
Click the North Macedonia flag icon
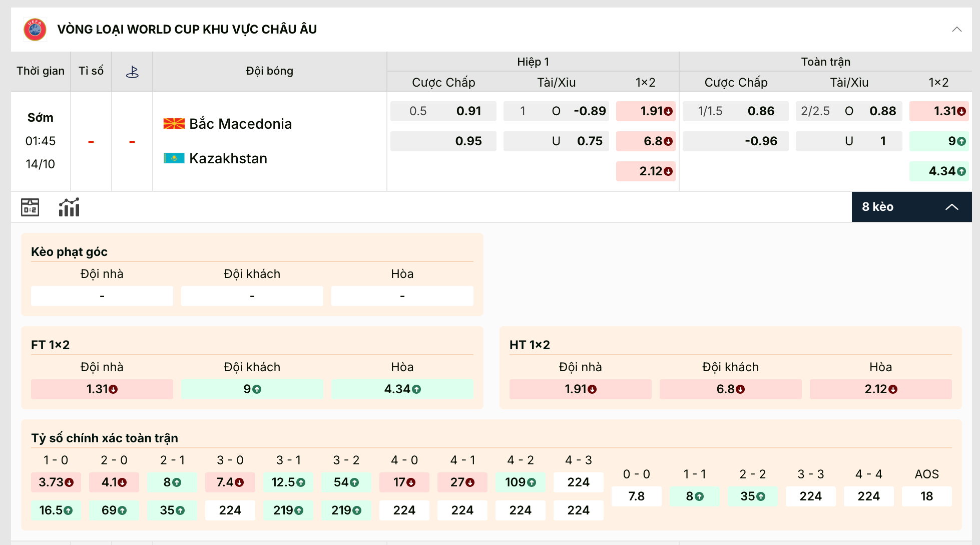(x=174, y=124)
